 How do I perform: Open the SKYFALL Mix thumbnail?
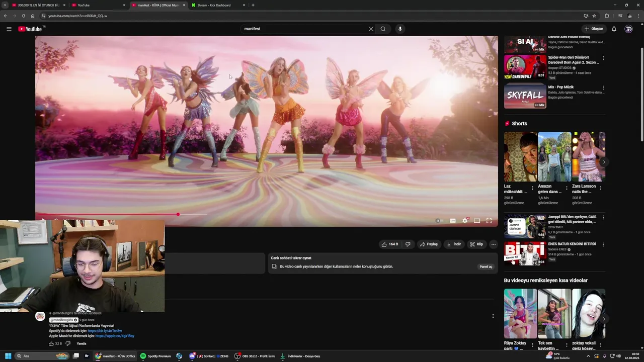point(525,96)
